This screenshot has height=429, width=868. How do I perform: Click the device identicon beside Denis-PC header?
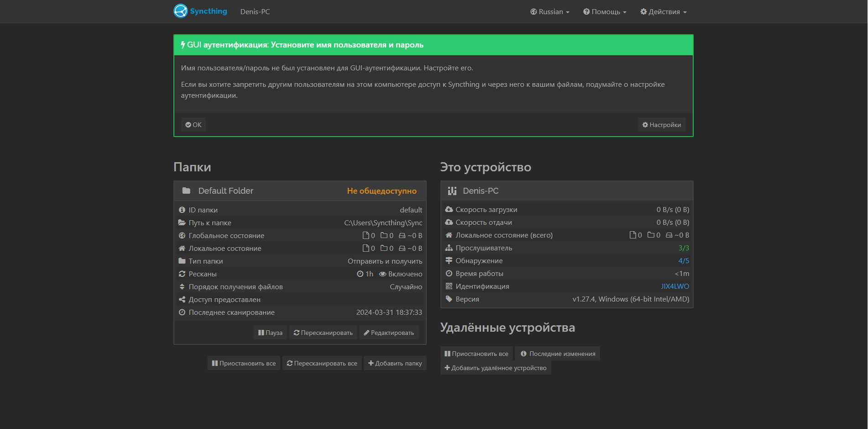click(452, 191)
